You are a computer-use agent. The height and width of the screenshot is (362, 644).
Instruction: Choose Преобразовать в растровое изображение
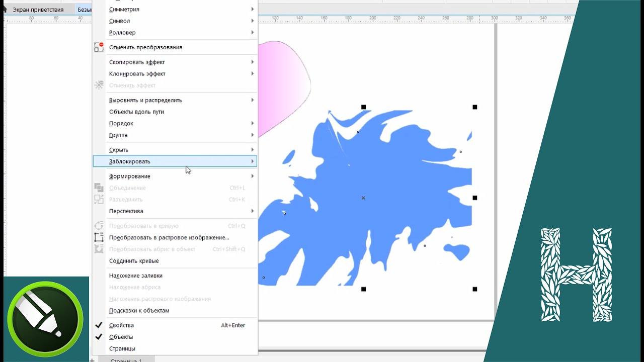pyautogui.click(x=175, y=237)
